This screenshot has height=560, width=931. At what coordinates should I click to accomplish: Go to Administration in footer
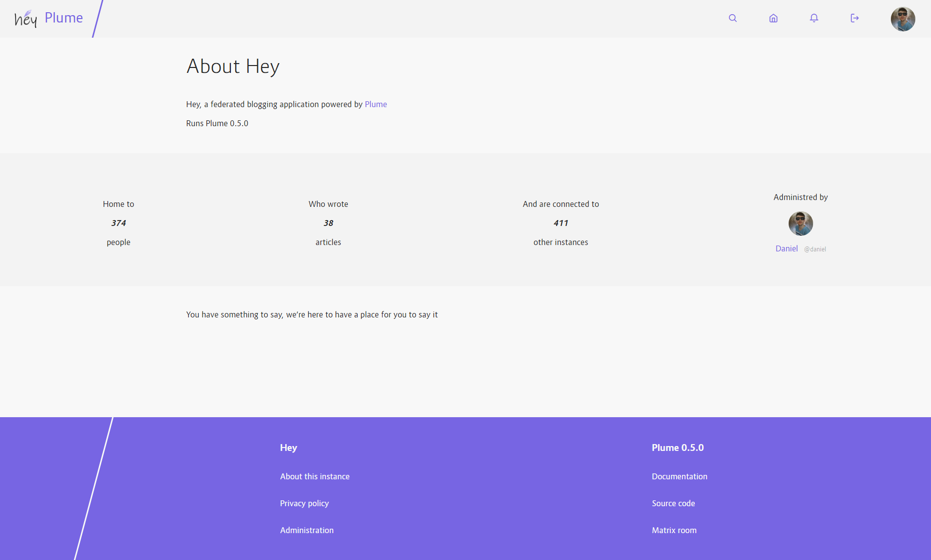[x=306, y=530]
